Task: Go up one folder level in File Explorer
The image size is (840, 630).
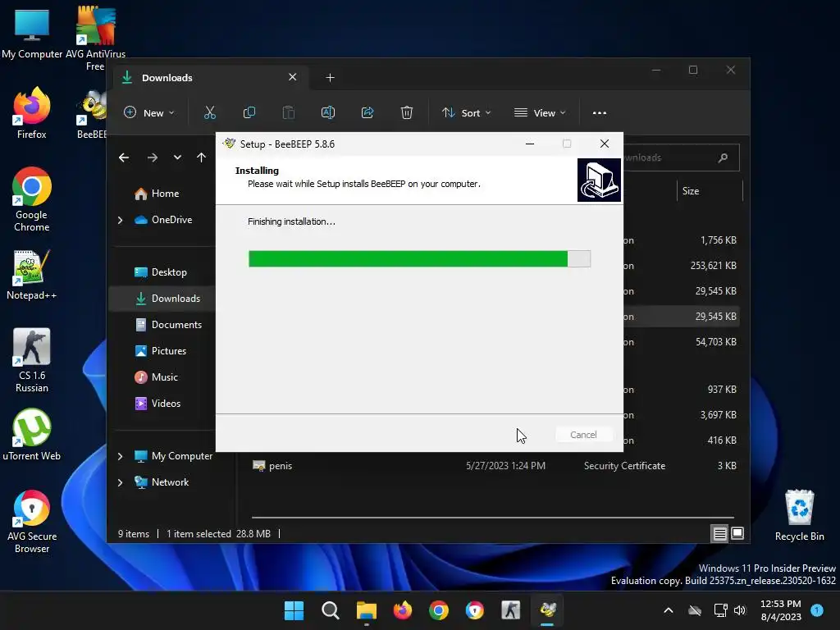Action: click(201, 157)
